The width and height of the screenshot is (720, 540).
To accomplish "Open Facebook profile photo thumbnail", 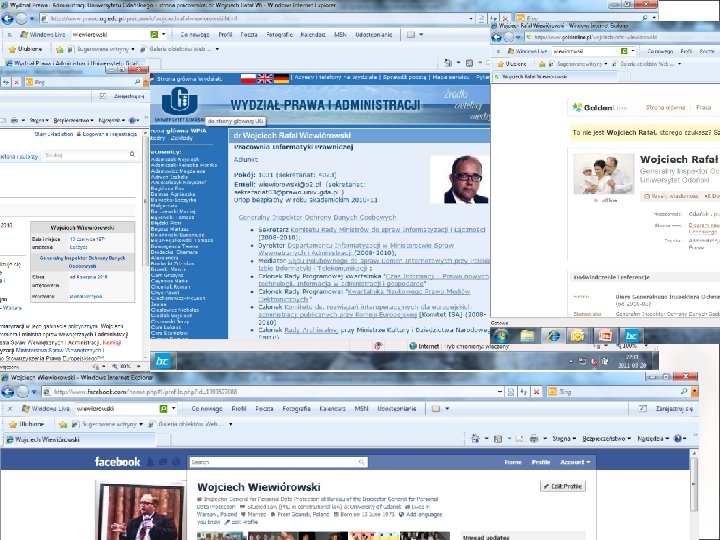I will click(x=141, y=512).
